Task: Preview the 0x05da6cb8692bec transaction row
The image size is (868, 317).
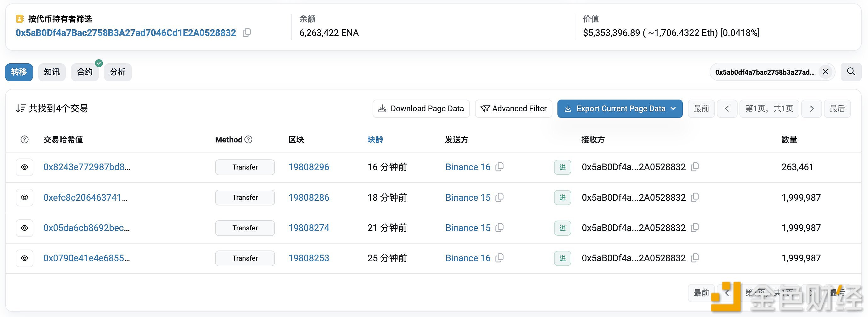Action: tap(24, 228)
